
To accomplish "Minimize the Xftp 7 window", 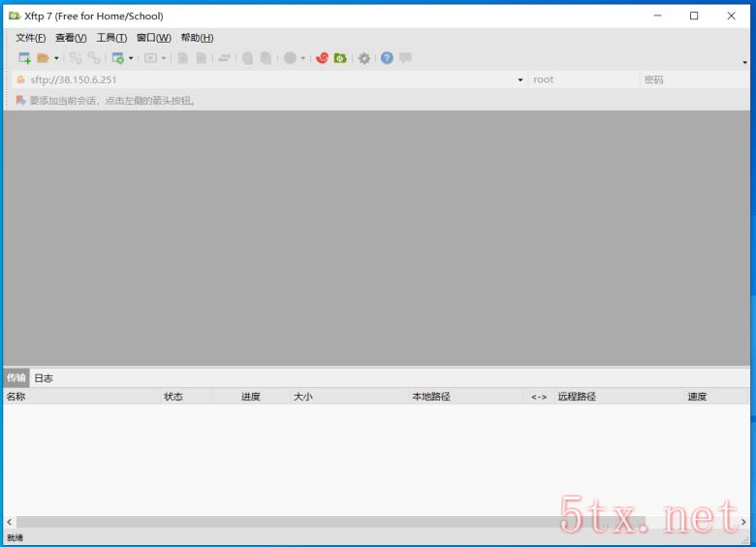I will point(657,16).
